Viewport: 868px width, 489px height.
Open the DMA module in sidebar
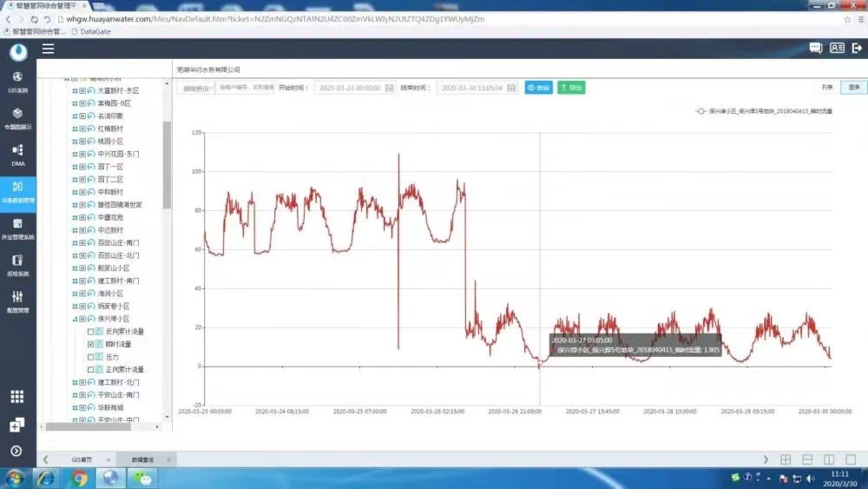click(x=17, y=154)
